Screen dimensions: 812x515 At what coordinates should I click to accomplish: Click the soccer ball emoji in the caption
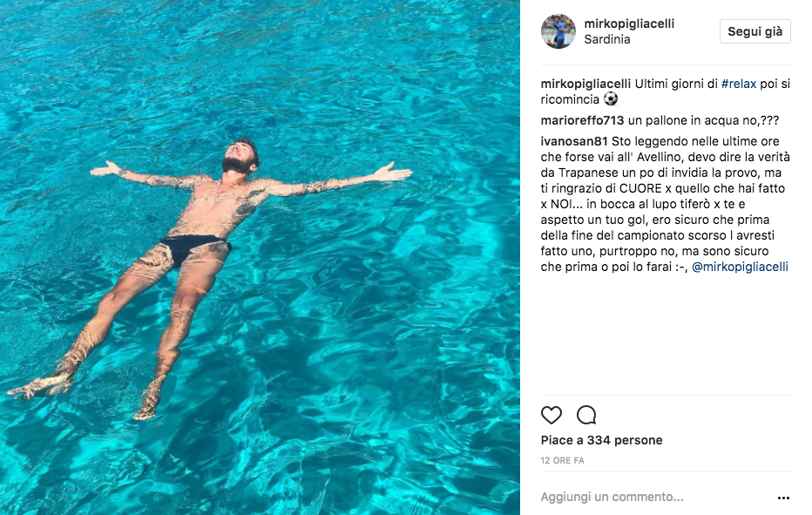(x=610, y=99)
